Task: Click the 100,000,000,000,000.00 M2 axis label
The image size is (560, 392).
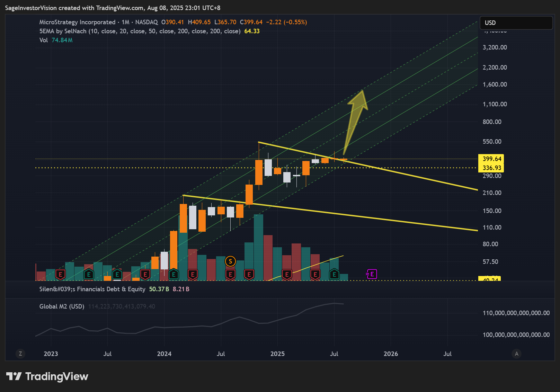Action: (x=516, y=335)
